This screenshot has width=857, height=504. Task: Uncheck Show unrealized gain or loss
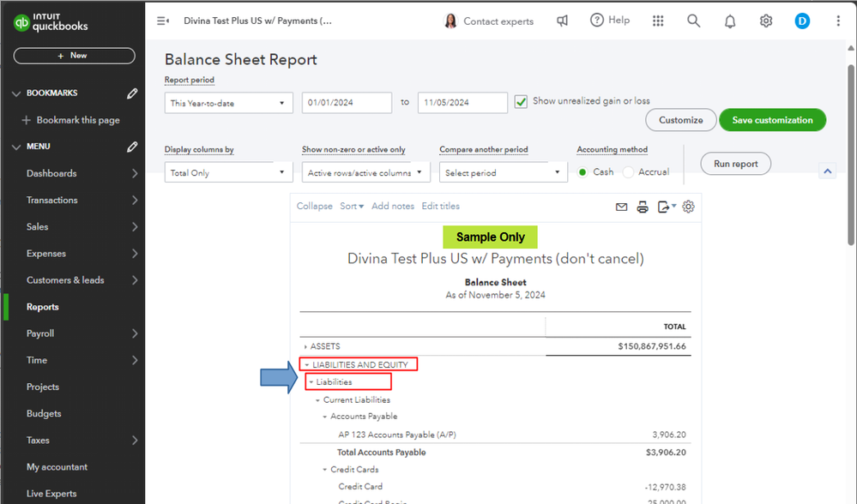pyautogui.click(x=521, y=102)
